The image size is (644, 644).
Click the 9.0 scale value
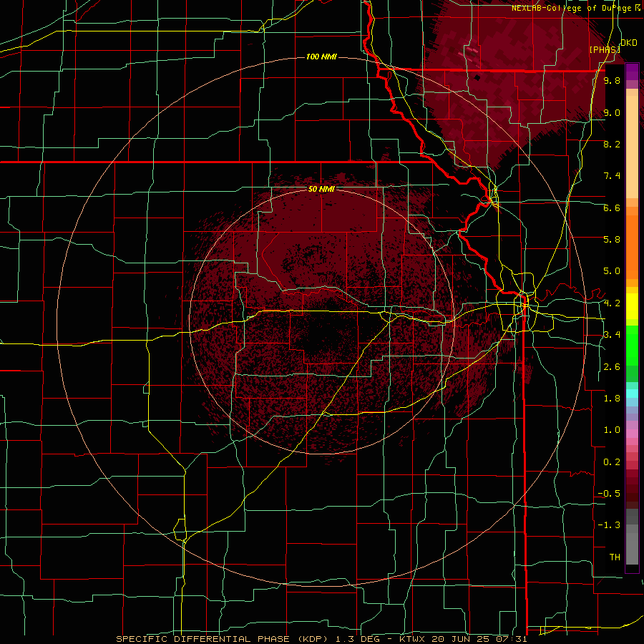tap(612, 112)
